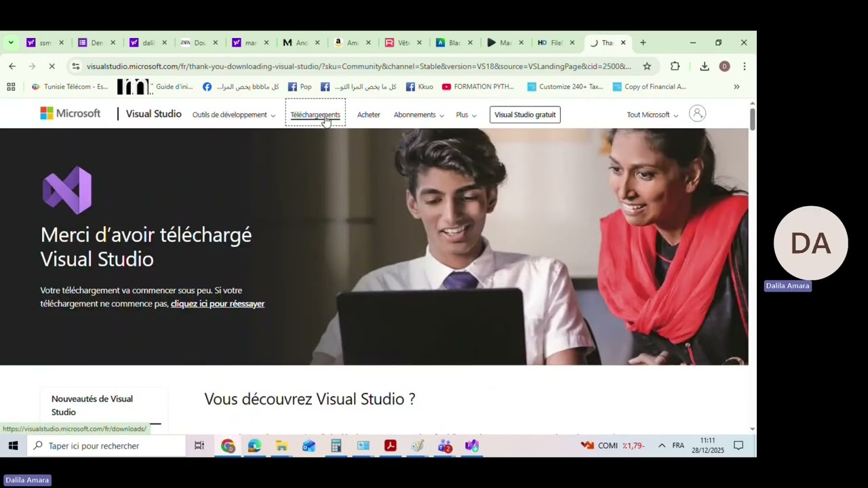Open the notification center icon

[739, 446]
